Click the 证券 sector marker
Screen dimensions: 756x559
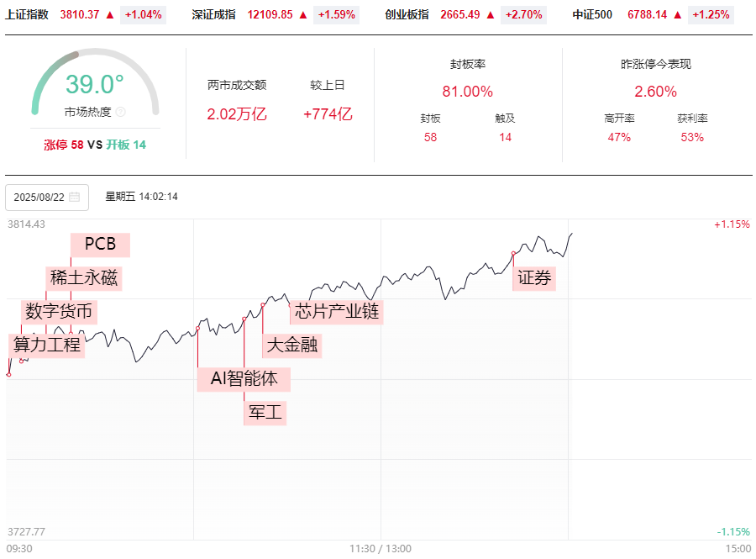coord(534,278)
